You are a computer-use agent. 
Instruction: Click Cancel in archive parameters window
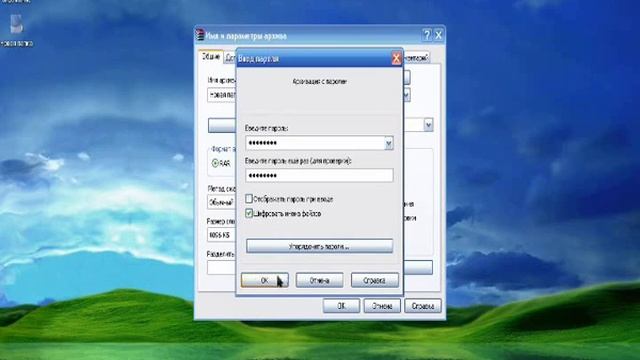click(382, 306)
